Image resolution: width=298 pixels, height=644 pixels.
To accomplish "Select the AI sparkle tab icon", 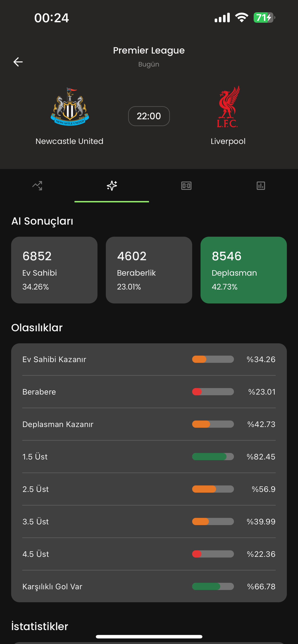I will [x=112, y=186].
